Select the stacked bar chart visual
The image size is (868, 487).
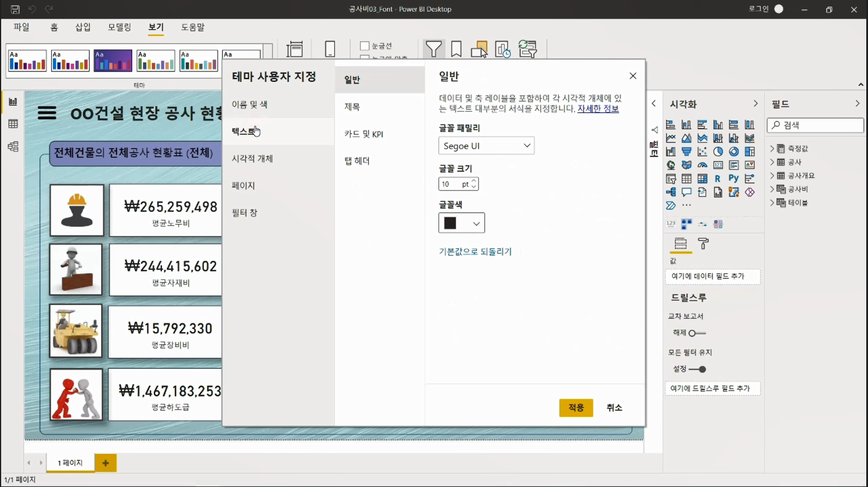pyautogui.click(x=671, y=124)
